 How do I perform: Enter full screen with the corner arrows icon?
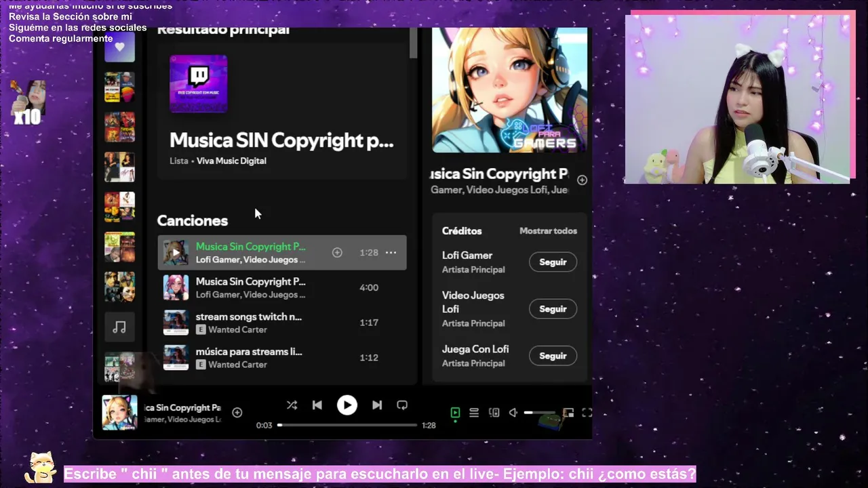point(587,412)
